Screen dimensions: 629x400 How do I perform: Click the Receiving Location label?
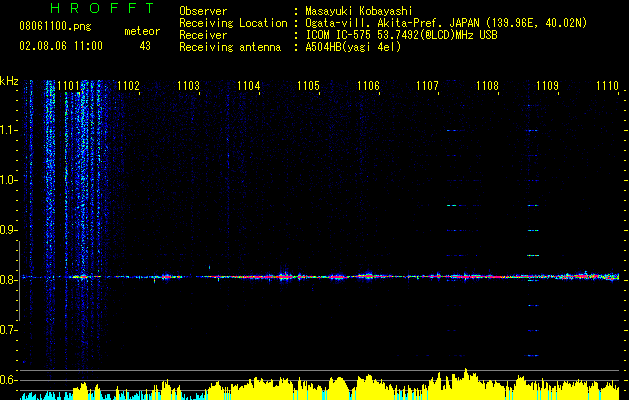pyautogui.click(x=233, y=23)
